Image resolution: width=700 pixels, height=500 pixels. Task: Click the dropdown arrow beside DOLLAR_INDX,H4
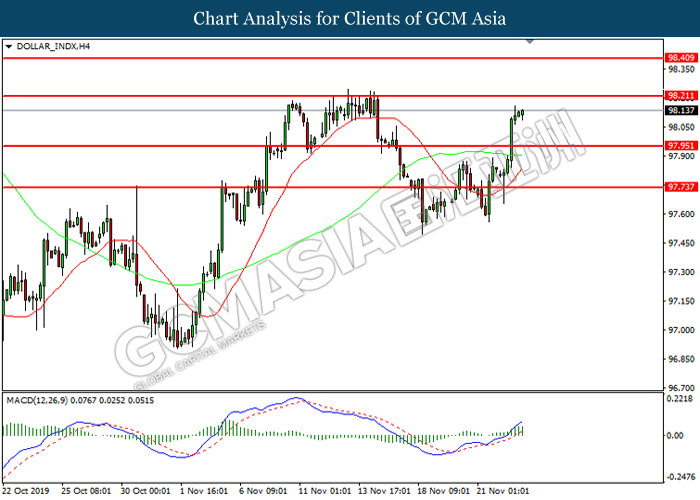tap(9, 46)
